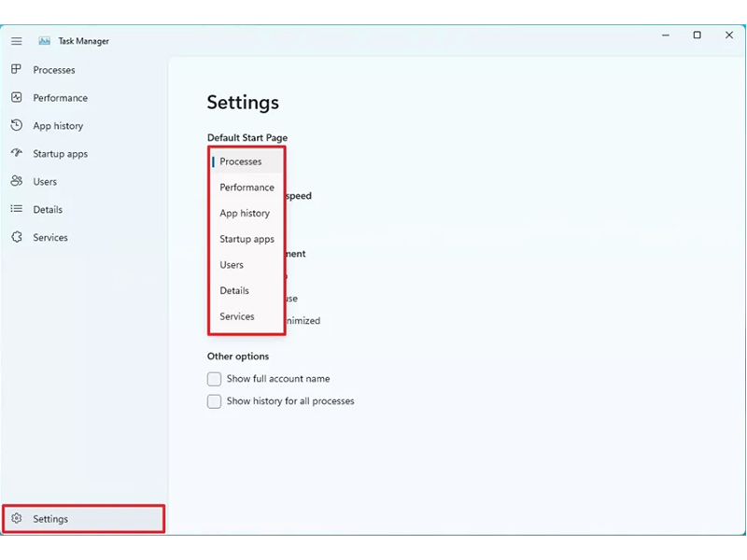Open Details page label in sidebar
This screenshot has height=560, width=747.
coord(48,209)
